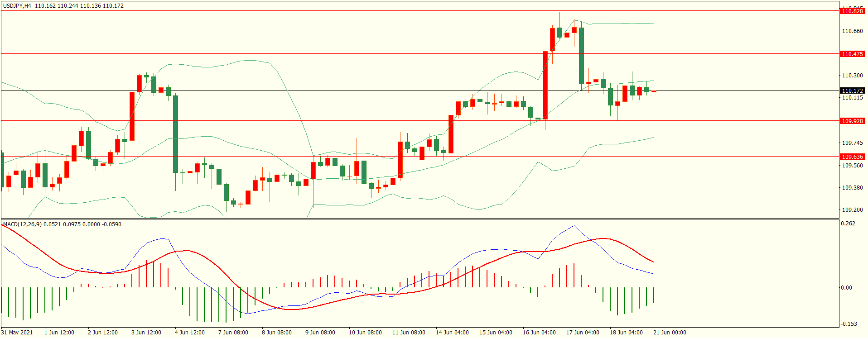Select the 109.928 red price label
The height and width of the screenshot is (338, 868).
pos(852,121)
